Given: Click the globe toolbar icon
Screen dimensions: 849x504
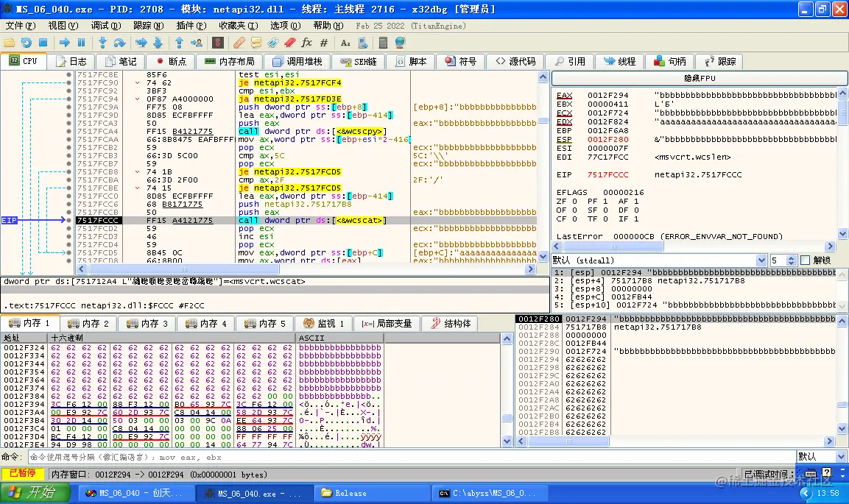Looking at the screenshot, I should point(400,43).
